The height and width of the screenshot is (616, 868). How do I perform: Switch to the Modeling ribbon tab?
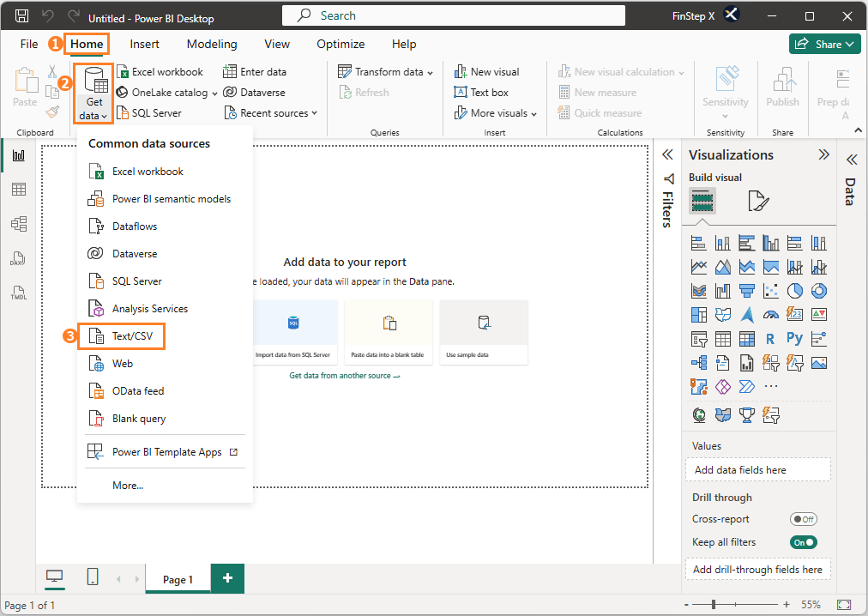coord(212,45)
